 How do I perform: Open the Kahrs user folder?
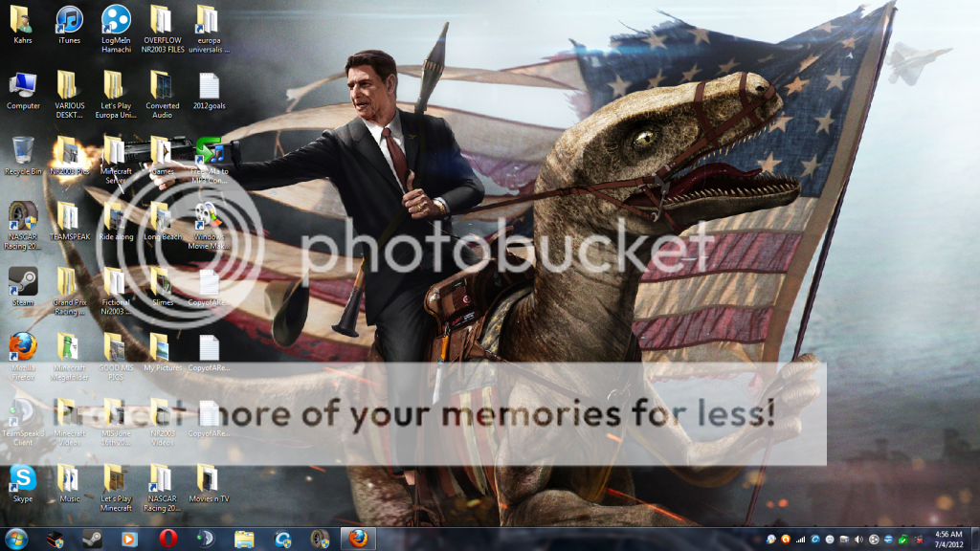(x=23, y=25)
